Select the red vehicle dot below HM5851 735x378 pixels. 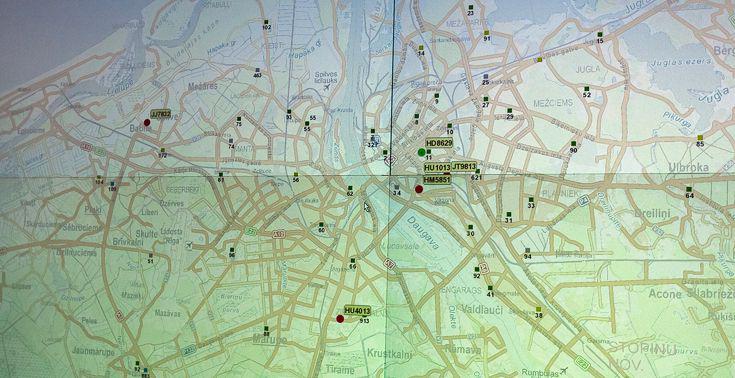pyautogui.click(x=419, y=189)
